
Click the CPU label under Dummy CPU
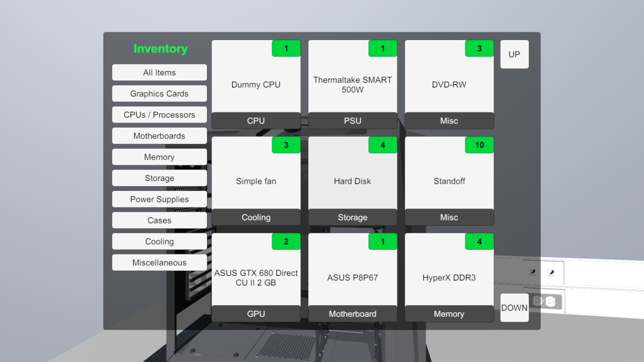256,121
